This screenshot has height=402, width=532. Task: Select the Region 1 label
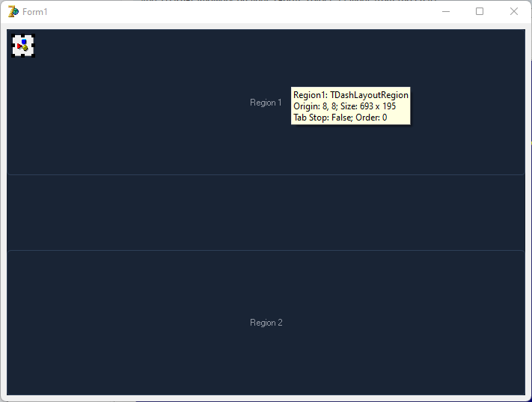[266, 103]
